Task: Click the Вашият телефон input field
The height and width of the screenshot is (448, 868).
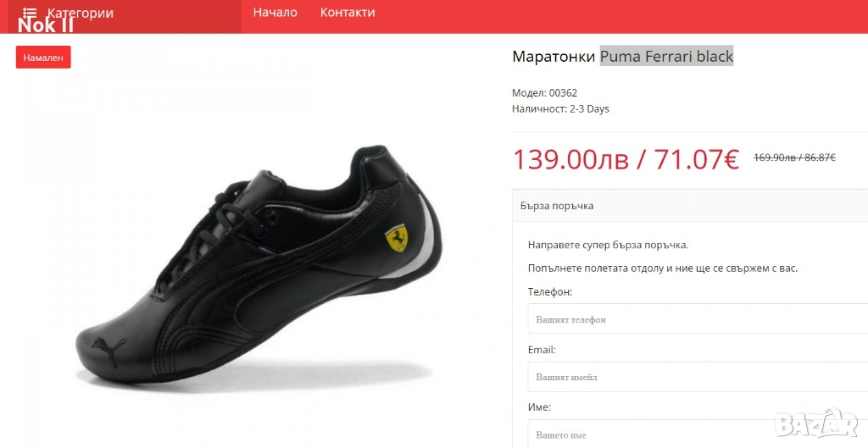Action: coord(698,318)
